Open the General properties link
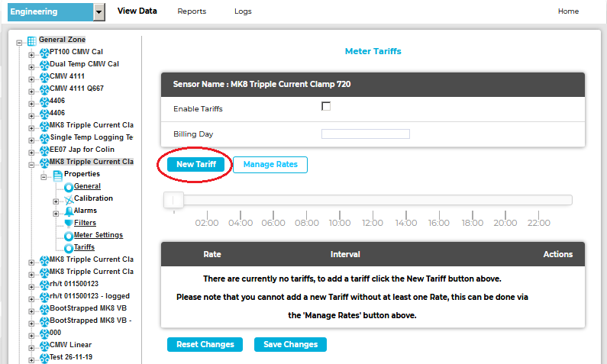This screenshot has width=607, height=364. [87, 186]
